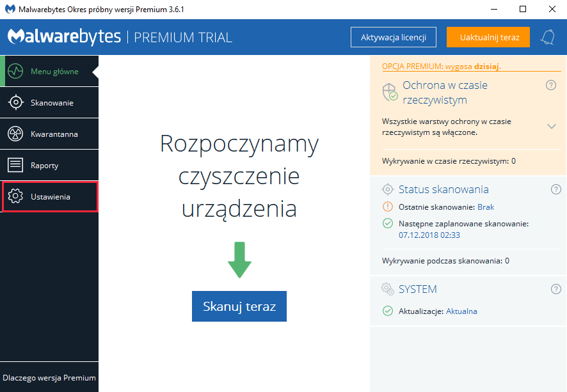Viewport: 567px width, 392px height.
Task: Open help for SYSTEM panel
Action: 555,289
